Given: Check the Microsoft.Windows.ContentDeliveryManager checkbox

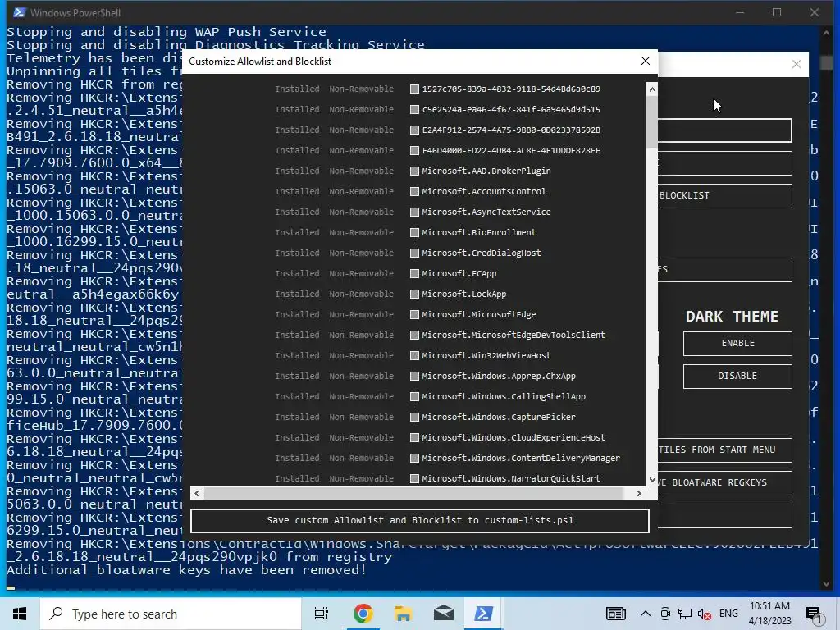Looking at the screenshot, I should pos(414,459).
